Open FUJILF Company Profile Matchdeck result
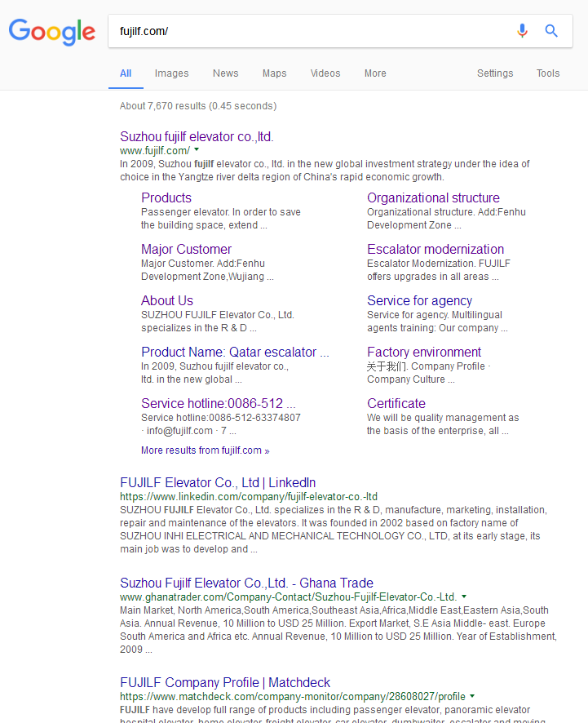Screen dimensions: 588x723 click(x=225, y=682)
